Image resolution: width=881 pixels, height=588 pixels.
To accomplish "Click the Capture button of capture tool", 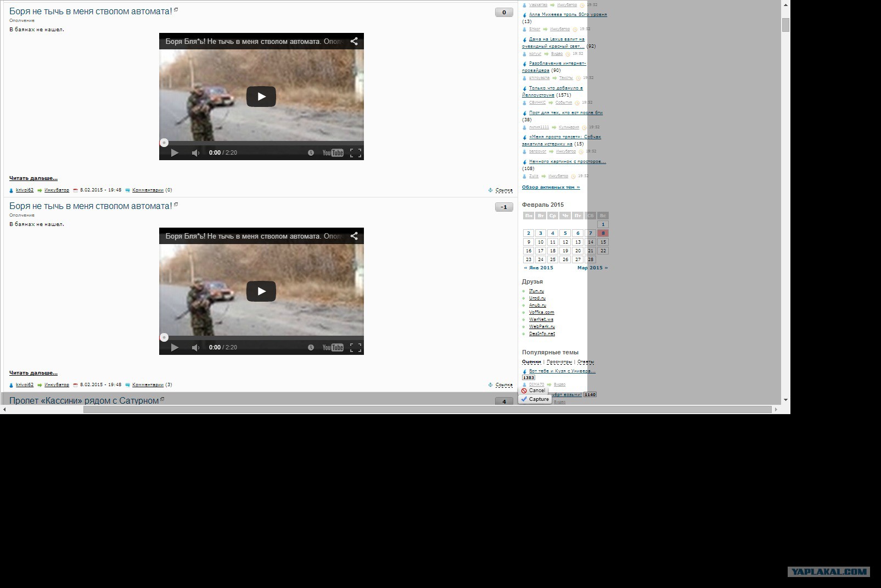I will 535,399.
